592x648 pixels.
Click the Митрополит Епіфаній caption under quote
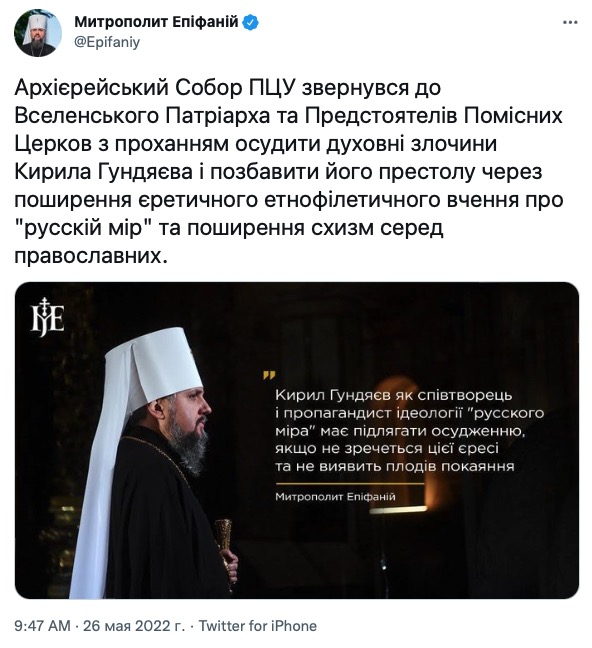tap(335, 496)
